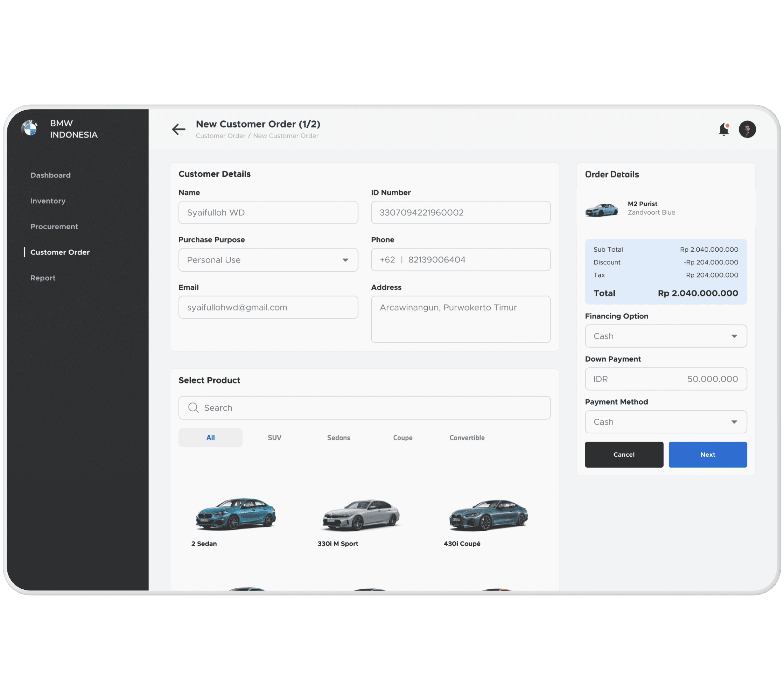
Task: Cancel the customer order
Action: (624, 455)
